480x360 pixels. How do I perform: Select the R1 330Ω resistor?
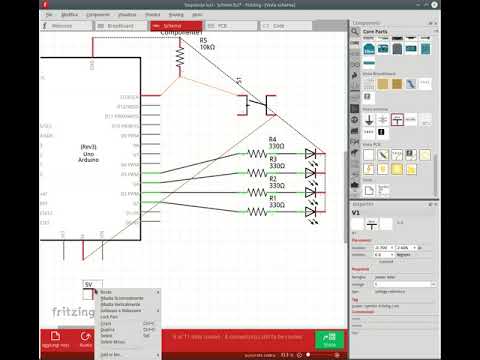point(257,212)
